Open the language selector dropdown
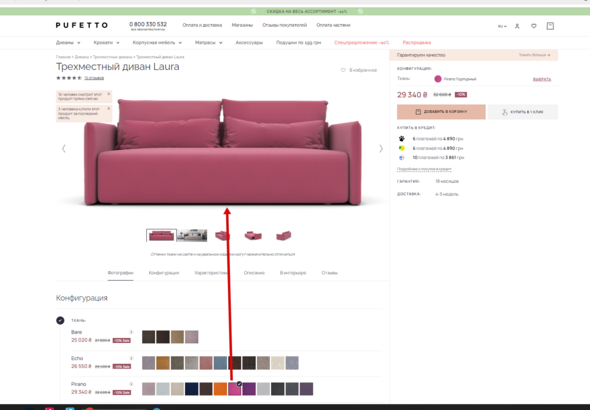This screenshot has height=410, width=590. coord(502,26)
